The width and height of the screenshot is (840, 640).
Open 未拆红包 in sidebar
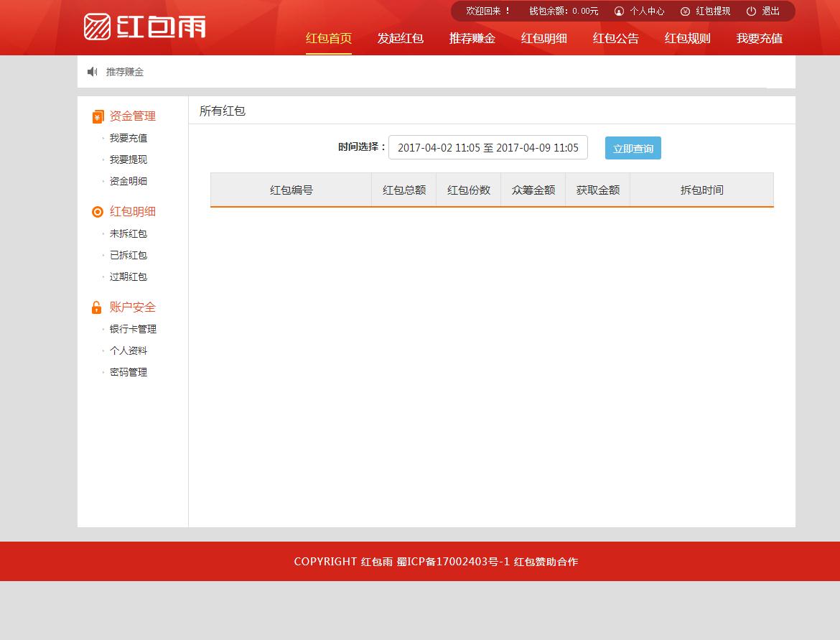tap(128, 233)
